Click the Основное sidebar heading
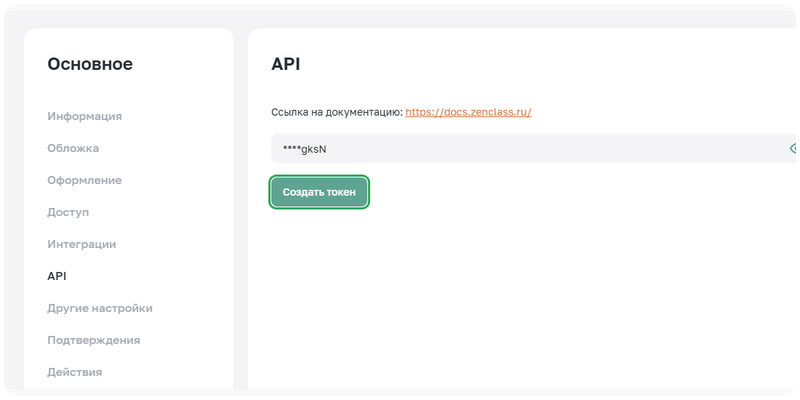The image size is (800, 400). [90, 65]
